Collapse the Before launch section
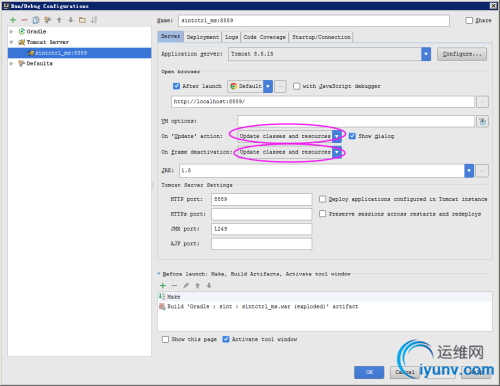This screenshot has height=386, width=500. [x=159, y=274]
